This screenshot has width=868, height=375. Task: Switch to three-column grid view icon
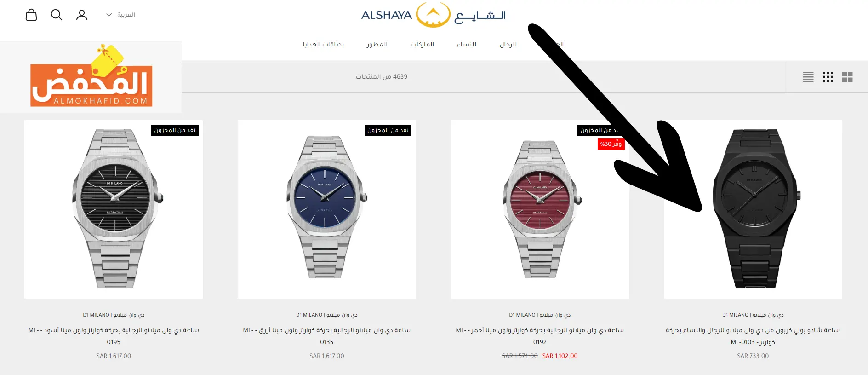click(828, 77)
